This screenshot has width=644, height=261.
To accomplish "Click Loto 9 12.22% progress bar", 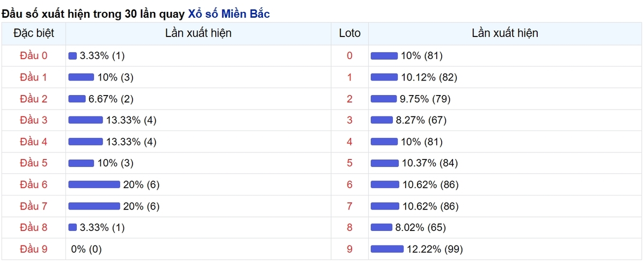I will 387,249.
